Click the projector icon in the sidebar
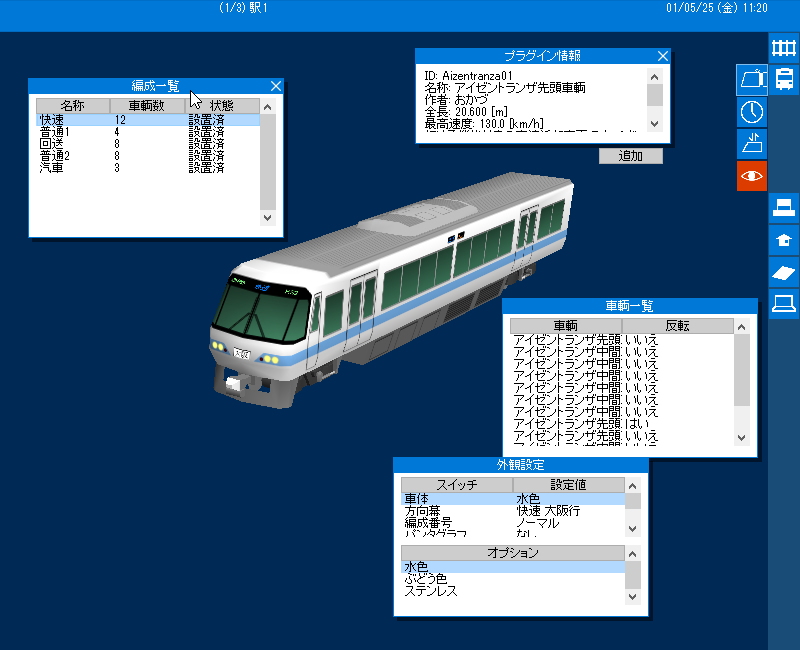800x650 pixels. click(x=783, y=208)
